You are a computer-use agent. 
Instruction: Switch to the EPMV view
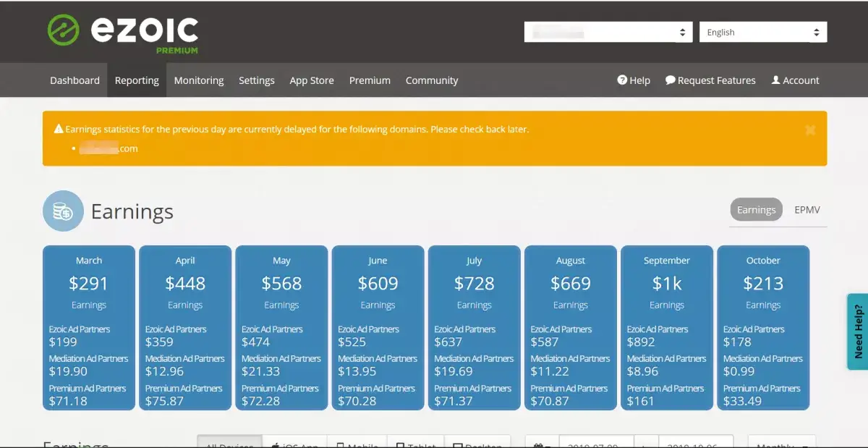tap(807, 210)
